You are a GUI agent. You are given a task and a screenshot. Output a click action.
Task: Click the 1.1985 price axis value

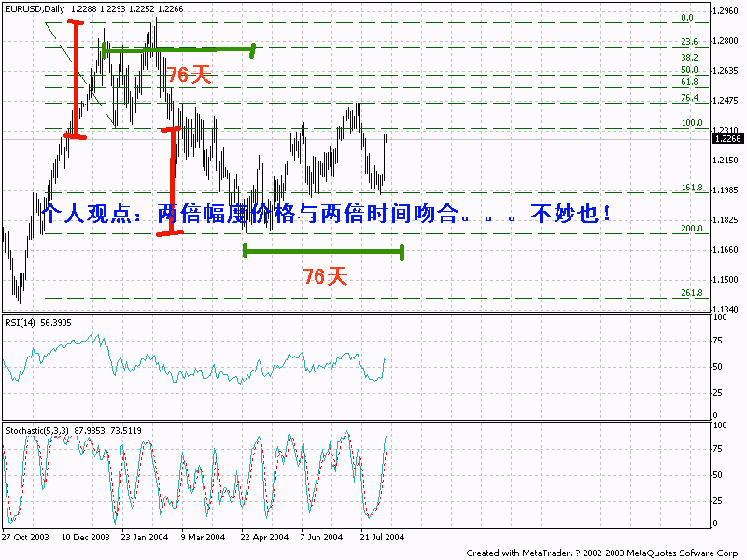(726, 190)
